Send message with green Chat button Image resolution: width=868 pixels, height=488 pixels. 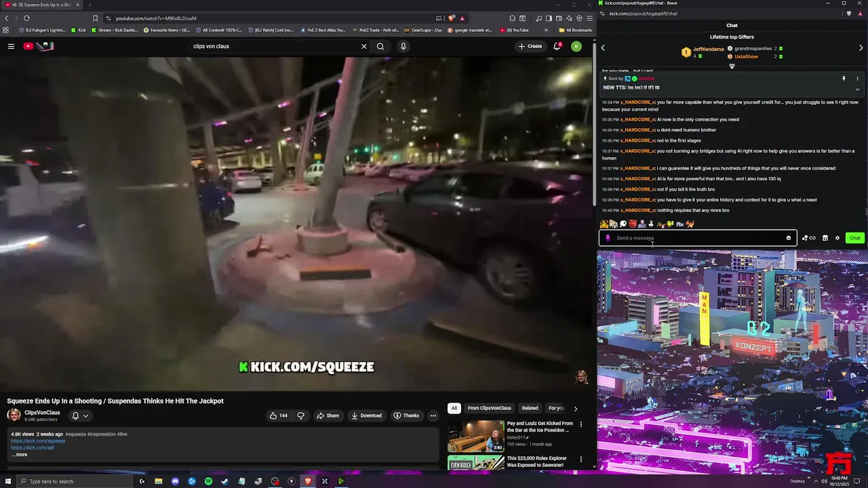pyautogui.click(x=854, y=238)
